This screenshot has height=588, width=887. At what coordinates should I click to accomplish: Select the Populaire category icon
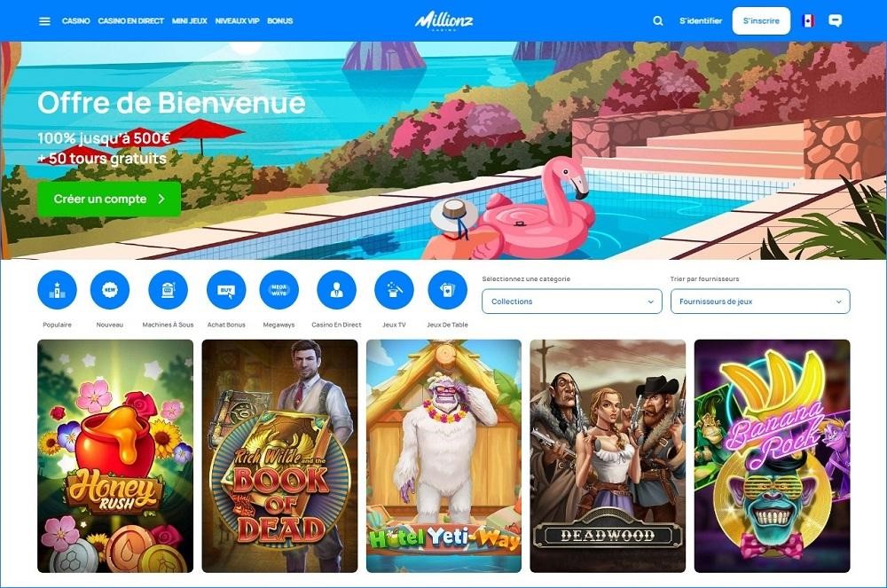click(57, 290)
